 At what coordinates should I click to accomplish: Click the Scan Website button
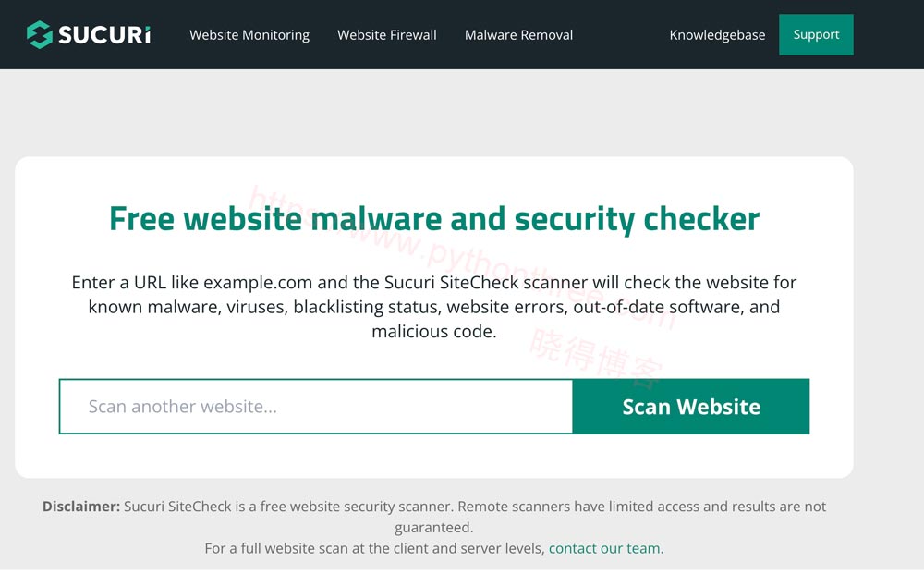(690, 407)
